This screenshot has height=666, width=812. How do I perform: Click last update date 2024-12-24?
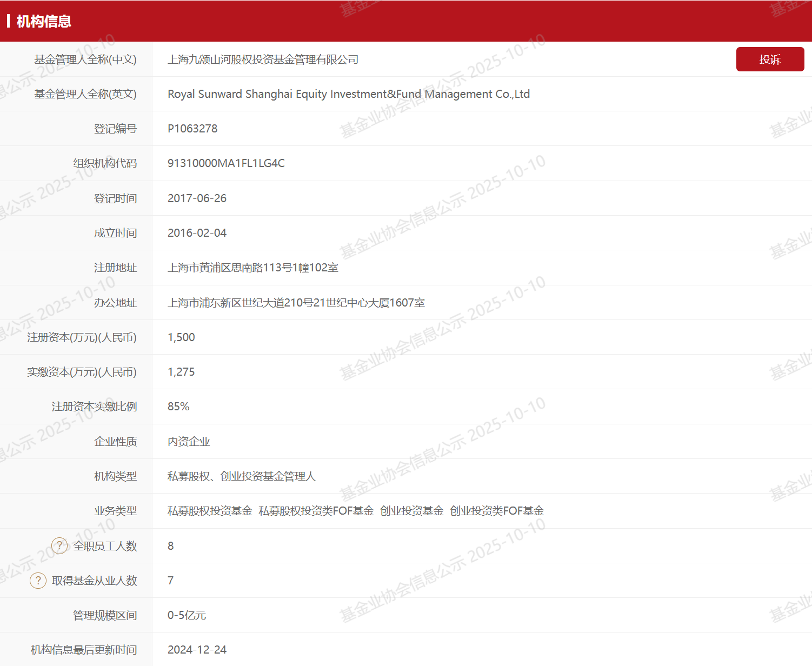click(x=197, y=650)
